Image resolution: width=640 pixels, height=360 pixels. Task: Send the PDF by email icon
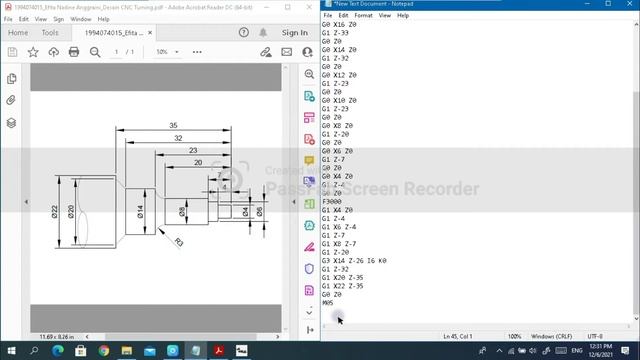coord(287,52)
